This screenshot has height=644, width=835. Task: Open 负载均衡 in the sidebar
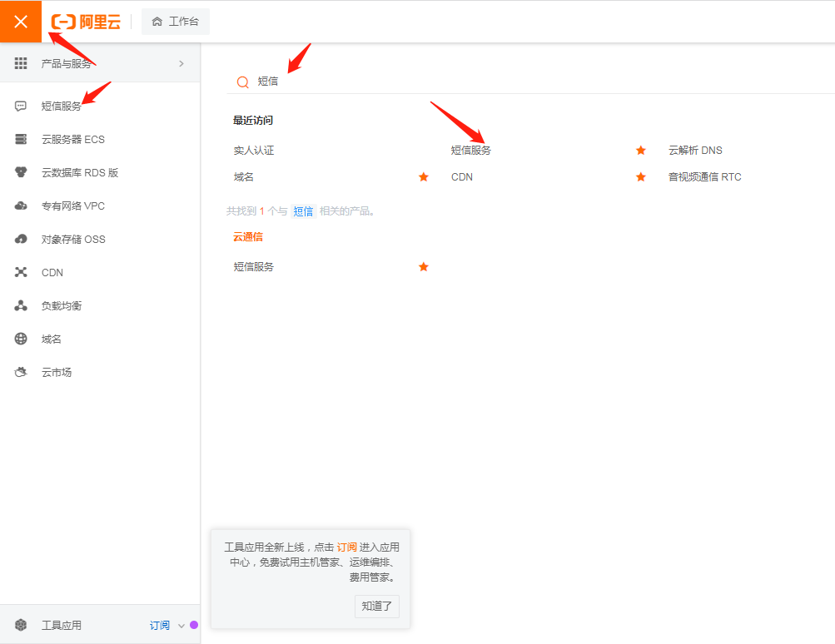[x=62, y=305]
